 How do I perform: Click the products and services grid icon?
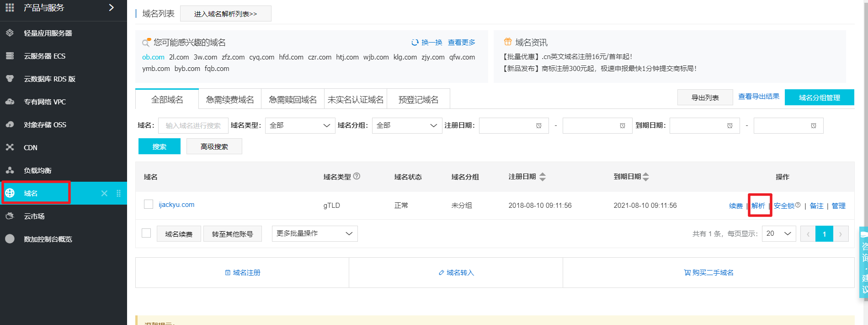(10, 7)
